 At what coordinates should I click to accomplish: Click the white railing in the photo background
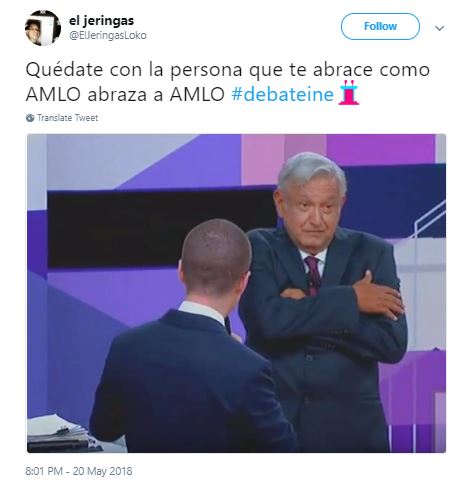429,218
